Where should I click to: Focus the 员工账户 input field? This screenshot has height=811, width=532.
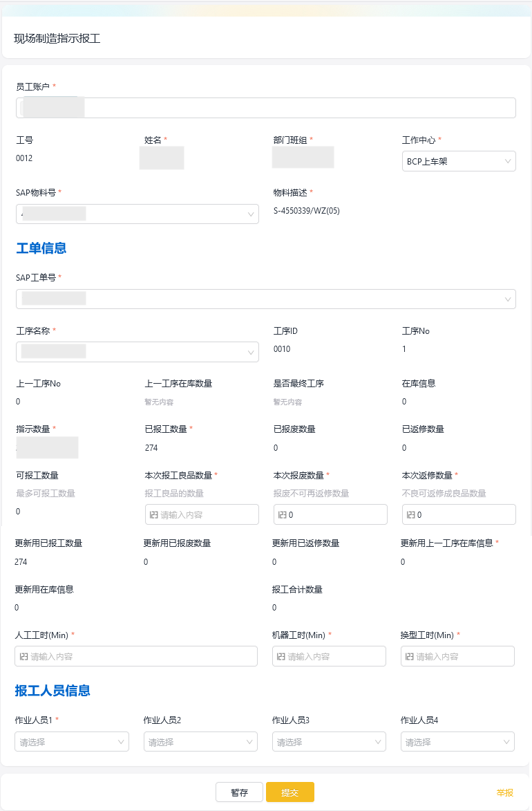pyautogui.click(x=266, y=108)
